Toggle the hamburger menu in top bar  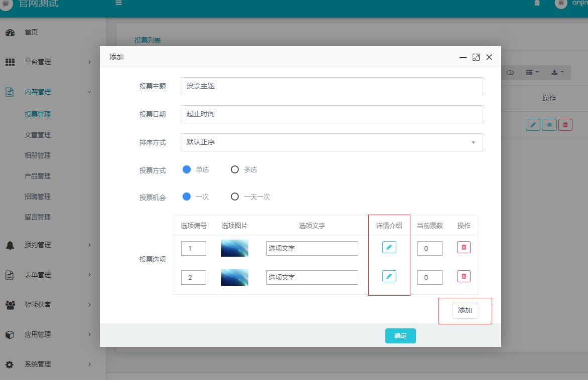(119, 3)
